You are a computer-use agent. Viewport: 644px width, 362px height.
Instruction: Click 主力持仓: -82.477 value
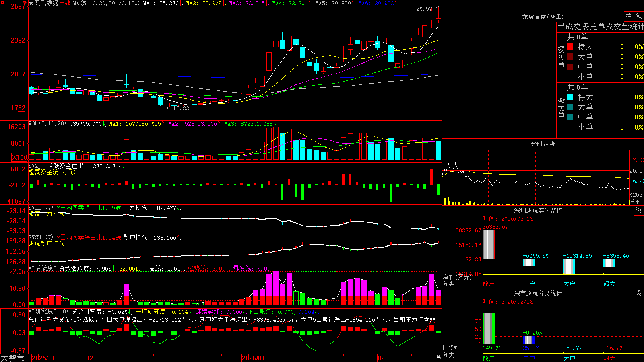[x=152, y=208]
